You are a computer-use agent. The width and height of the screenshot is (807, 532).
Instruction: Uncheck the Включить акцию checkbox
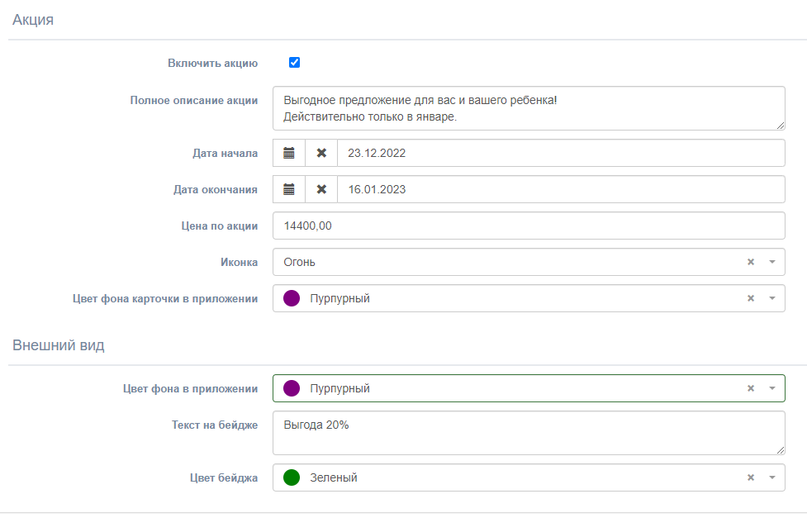(294, 63)
